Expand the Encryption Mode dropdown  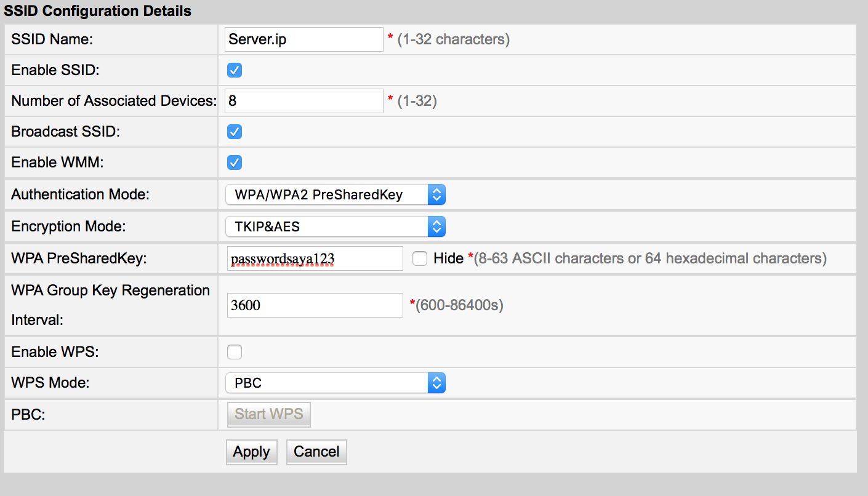(x=335, y=226)
